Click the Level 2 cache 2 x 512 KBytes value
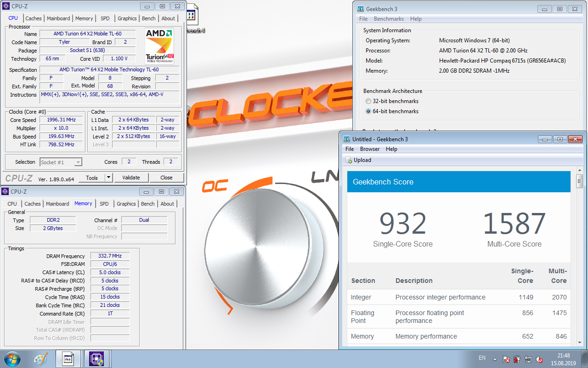The width and height of the screenshot is (588, 368). [x=133, y=136]
